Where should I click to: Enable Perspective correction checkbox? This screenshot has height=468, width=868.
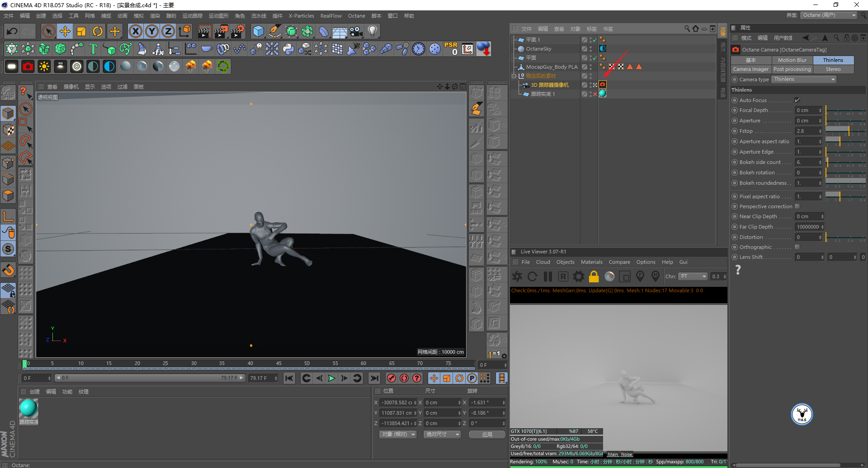(797, 206)
